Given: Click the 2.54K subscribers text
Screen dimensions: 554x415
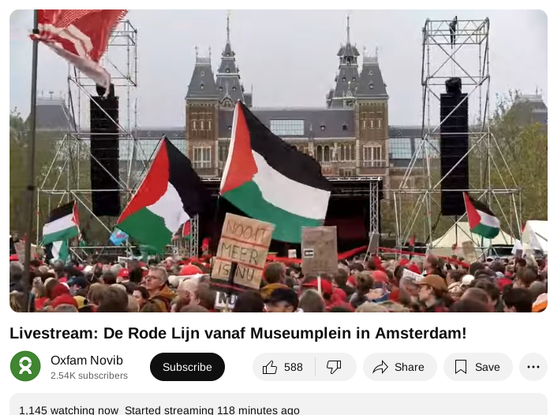Looking at the screenshot, I should click(x=89, y=375).
